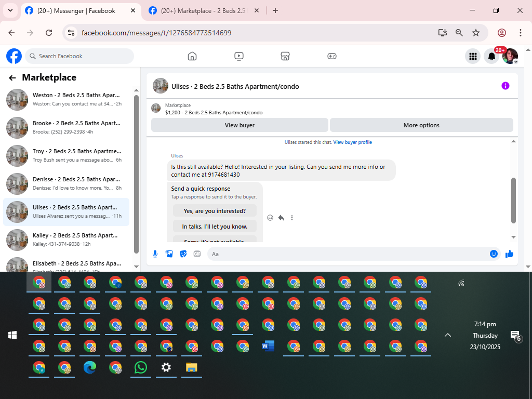Open the emoji picker in message box
Viewport: 532px width, 399px height.
[494, 254]
